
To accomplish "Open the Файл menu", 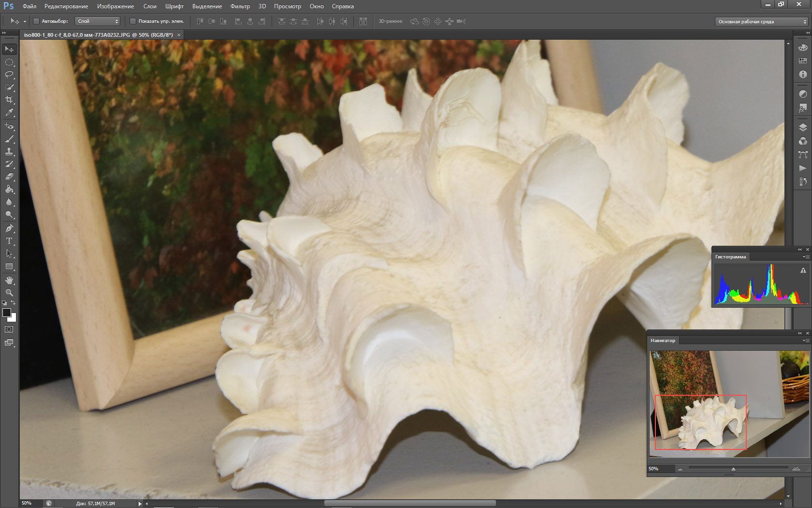I will (29, 6).
